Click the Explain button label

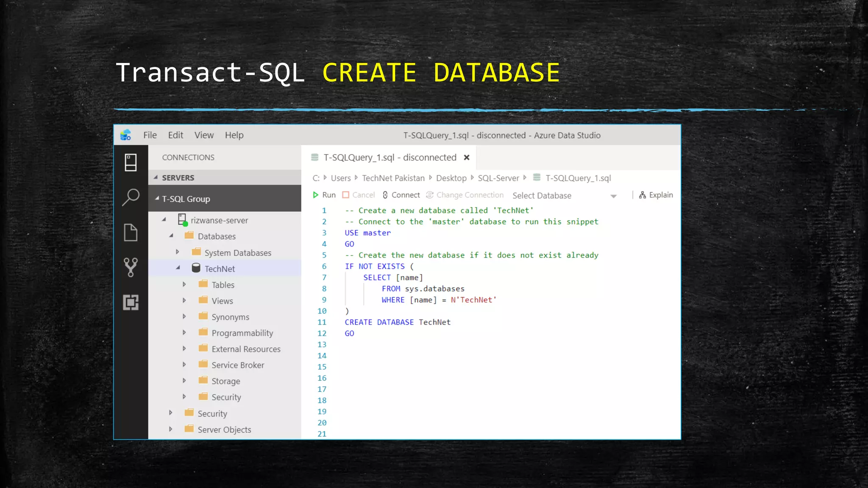[x=661, y=195]
